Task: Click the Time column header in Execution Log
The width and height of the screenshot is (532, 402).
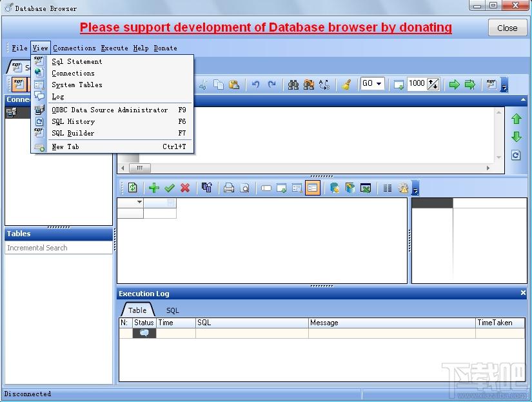Action: (176, 323)
